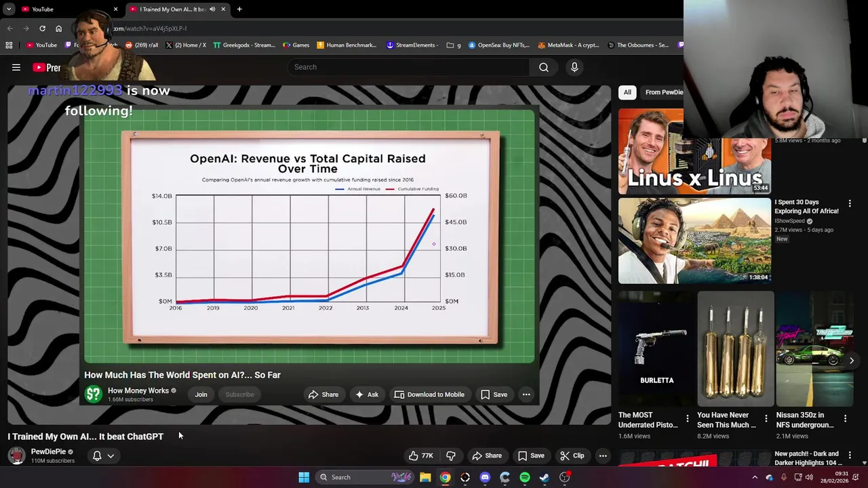This screenshot has width=868, height=488.
Task: Mute the I Trained My Own AI tab
Action: tap(212, 9)
